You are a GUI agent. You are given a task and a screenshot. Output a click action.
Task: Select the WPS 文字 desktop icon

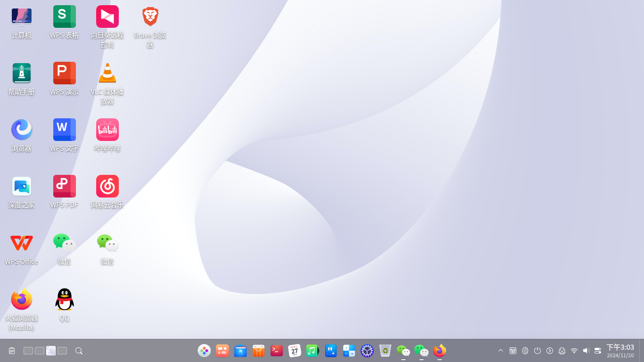[x=65, y=130]
